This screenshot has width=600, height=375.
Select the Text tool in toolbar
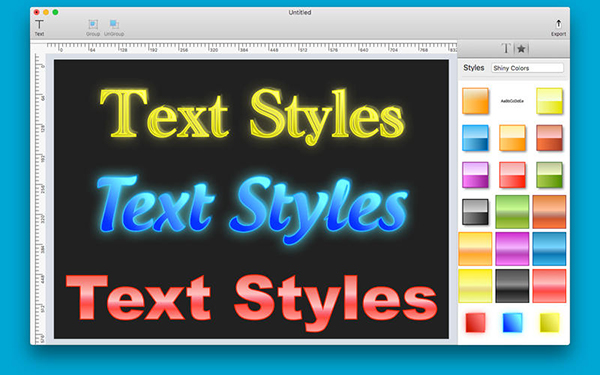39,28
